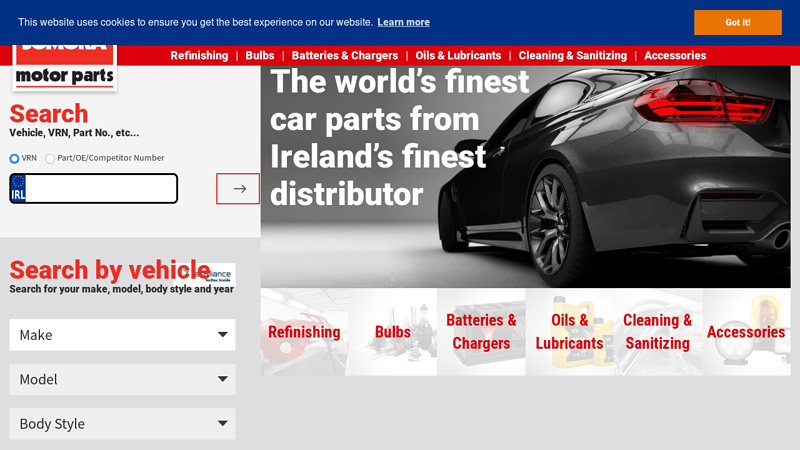
Task: Expand the Body Style dropdown
Action: tap(122, 423)
